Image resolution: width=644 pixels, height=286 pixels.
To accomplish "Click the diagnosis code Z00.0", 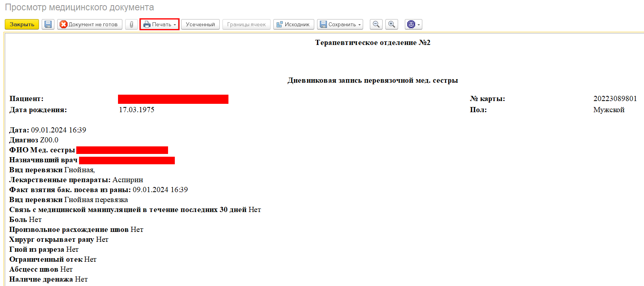I will (x=49, y=140).
